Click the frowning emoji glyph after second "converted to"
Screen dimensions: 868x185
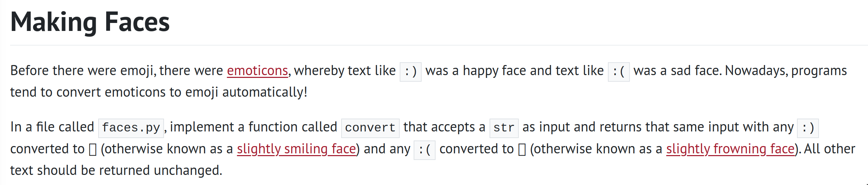(x=522, y=150)
